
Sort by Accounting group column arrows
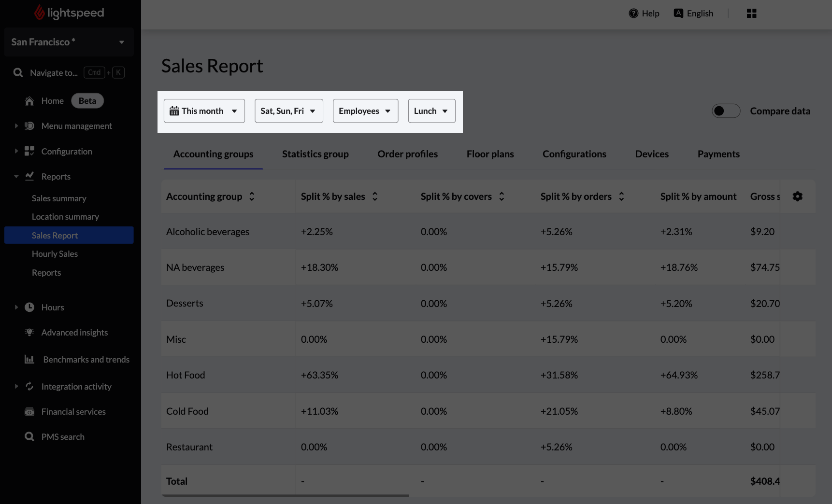click(252, 196)
